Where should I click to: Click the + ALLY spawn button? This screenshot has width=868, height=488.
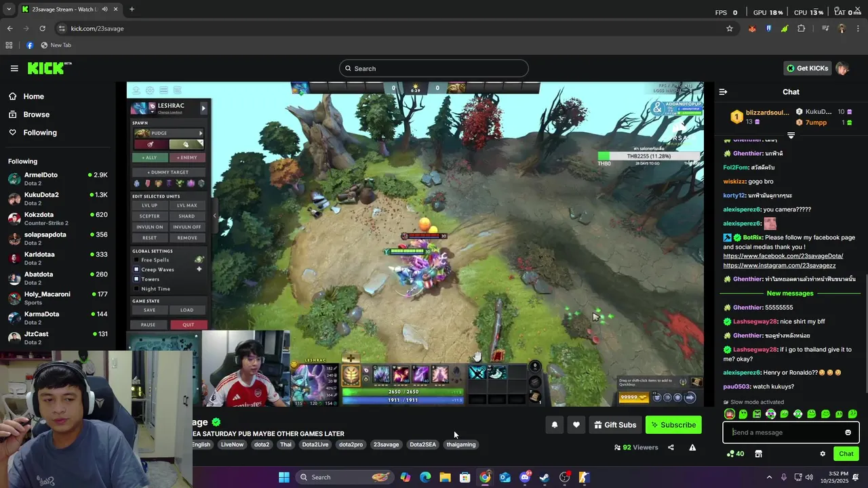coord(149,157)
